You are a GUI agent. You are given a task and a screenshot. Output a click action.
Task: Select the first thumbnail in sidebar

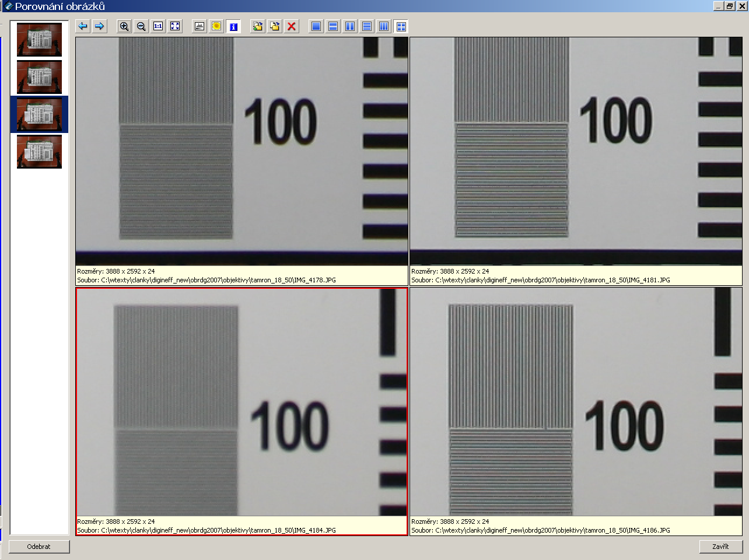tap(39, 40)
